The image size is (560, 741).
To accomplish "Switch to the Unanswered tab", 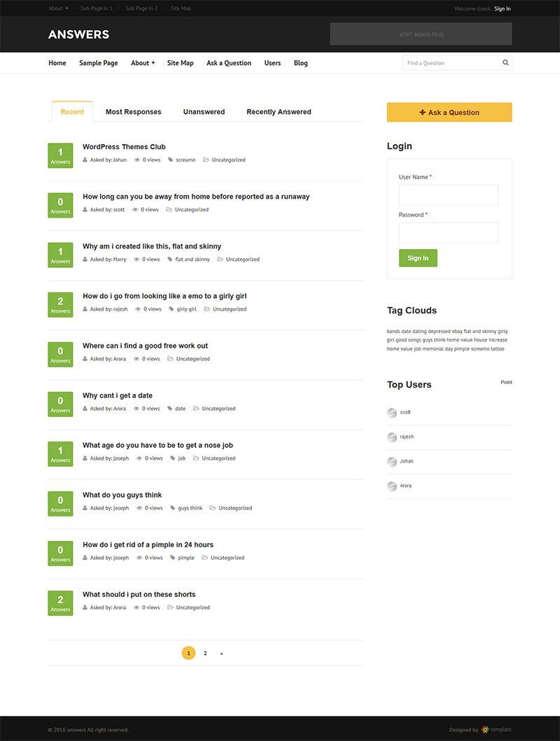I will click(x=204, y=112).
